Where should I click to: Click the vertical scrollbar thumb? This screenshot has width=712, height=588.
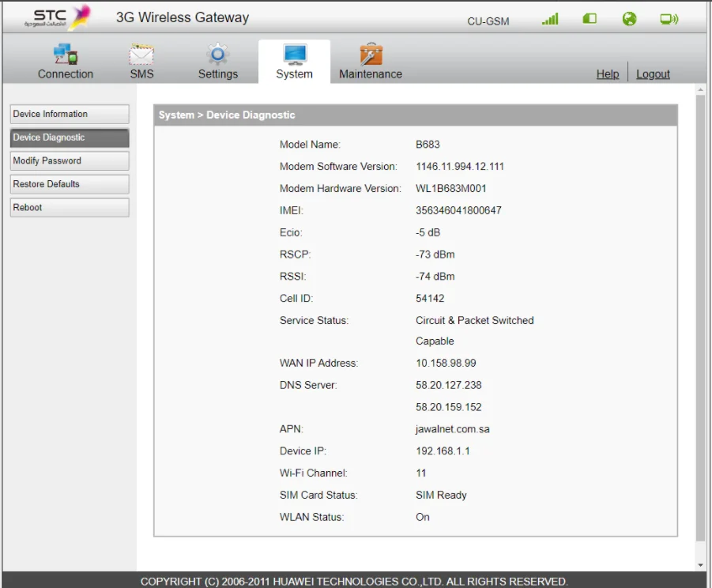tap(700, 316)
